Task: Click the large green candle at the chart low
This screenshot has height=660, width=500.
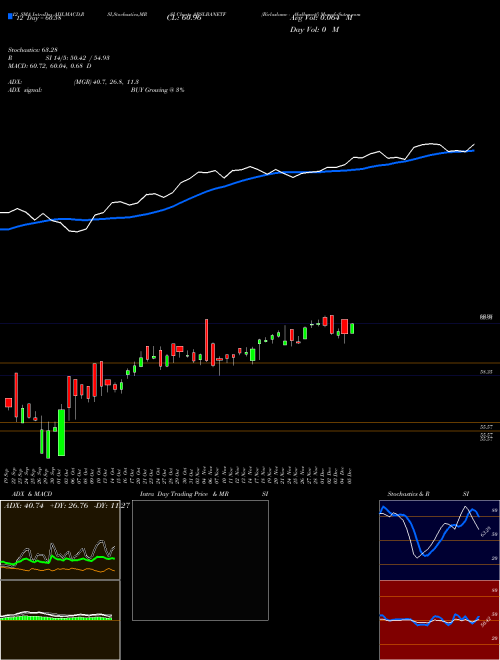Action: click(x=61, y=432)
